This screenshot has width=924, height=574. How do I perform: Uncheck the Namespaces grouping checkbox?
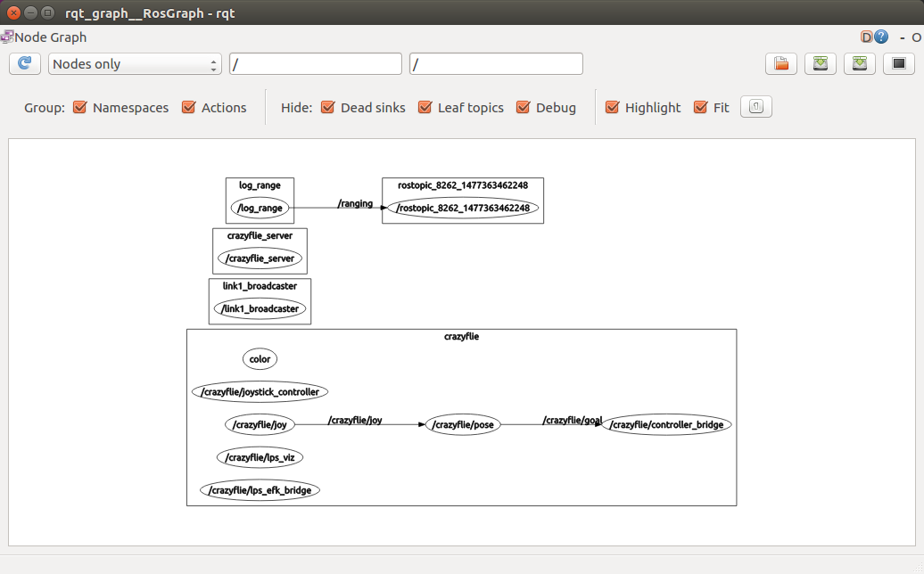(x=79, y=108)
